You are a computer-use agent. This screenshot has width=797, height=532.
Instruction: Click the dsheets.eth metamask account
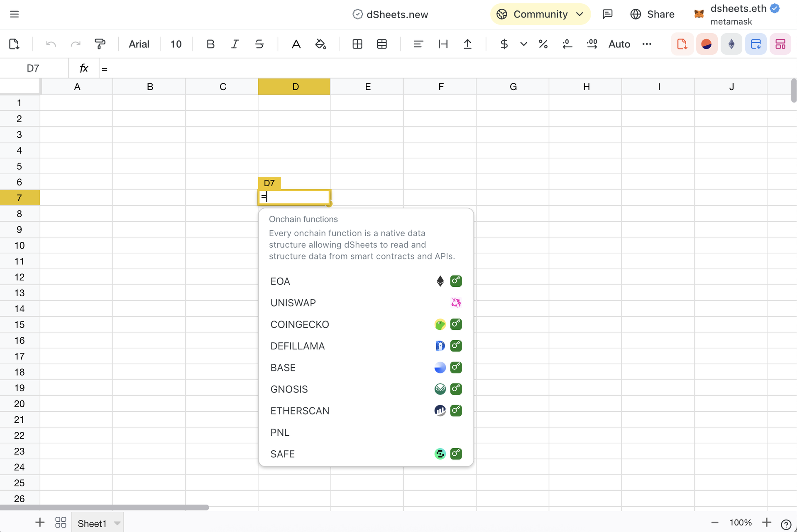click(x=738, y=14)
